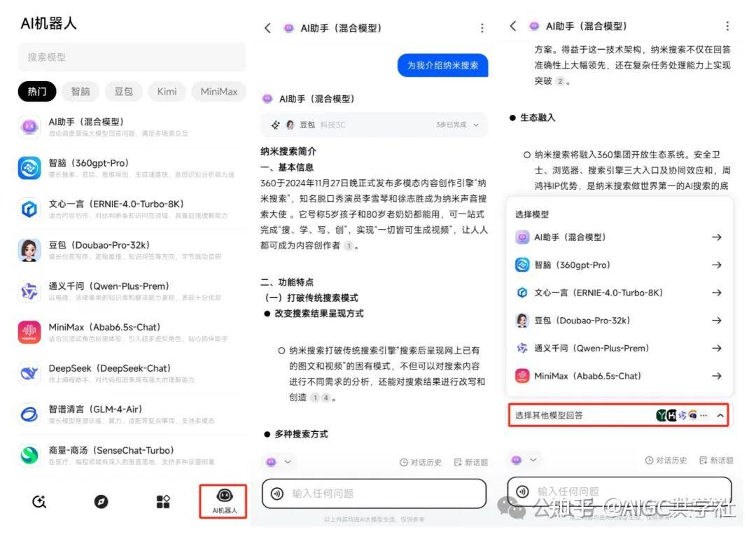Tap 多种搜索方式 bullet heading
The width and height of the screenshot is (756, 539).
pos(301,435)
